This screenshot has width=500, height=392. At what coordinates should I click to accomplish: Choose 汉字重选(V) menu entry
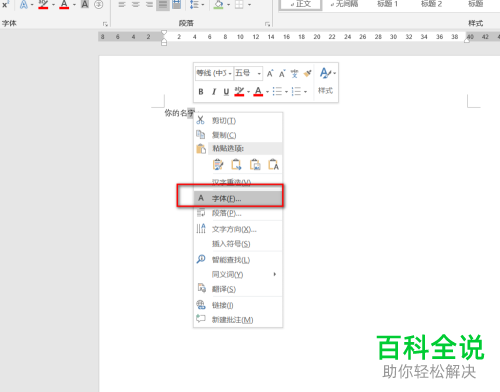238,182
